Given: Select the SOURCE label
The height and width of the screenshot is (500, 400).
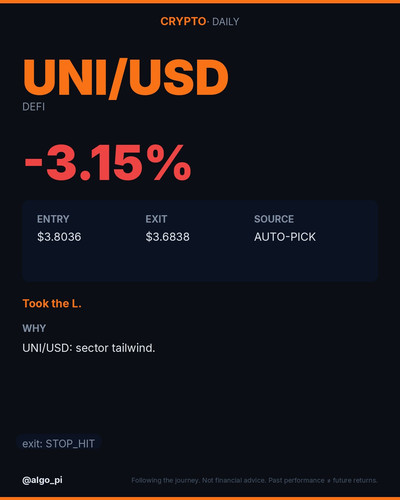Looking at the screenshot, I should (x=274, y=219).
